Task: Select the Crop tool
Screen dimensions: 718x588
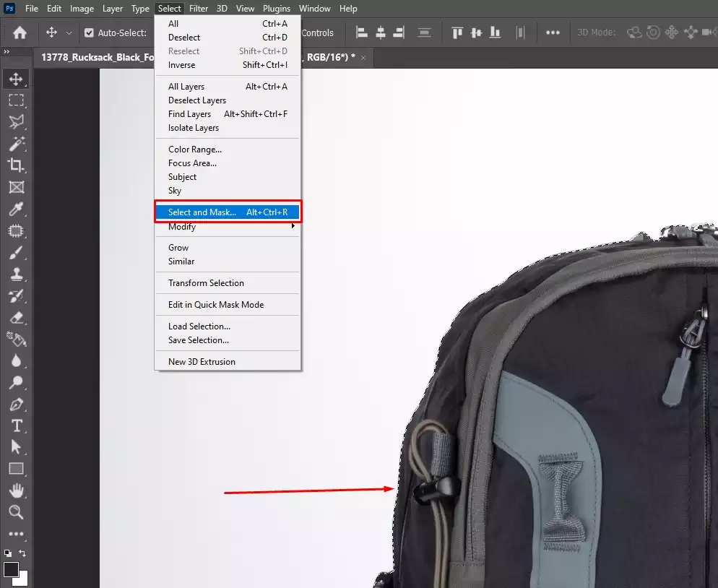Action: pos(16,165)
